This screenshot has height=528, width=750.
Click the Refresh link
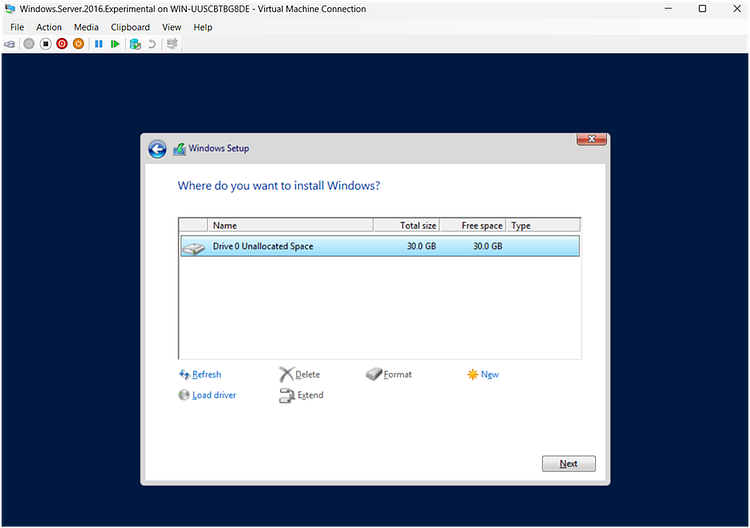(x=207, y=374)
